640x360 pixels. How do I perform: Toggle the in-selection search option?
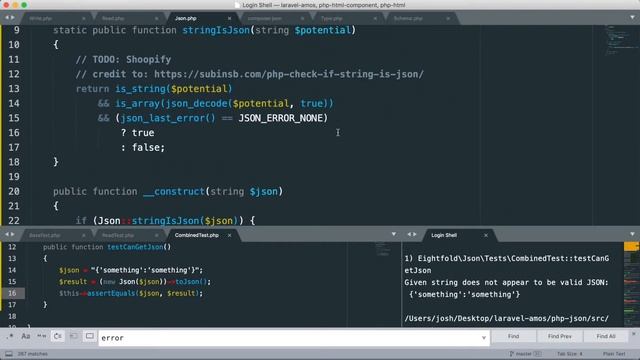point(73,336)
